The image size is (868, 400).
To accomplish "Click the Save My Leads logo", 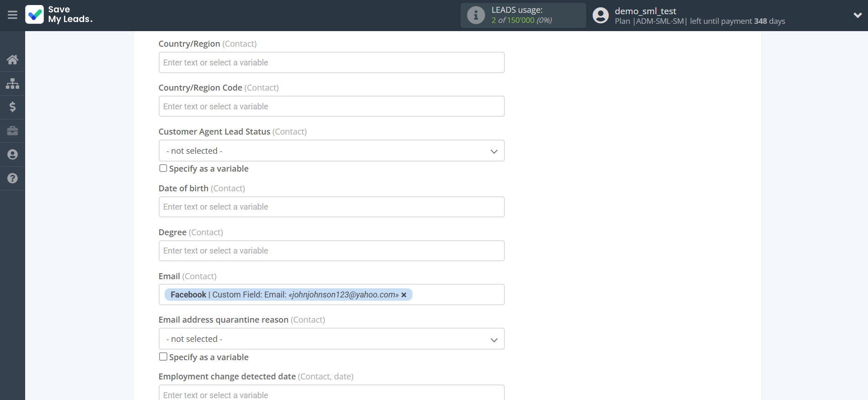I will tap(59, 15).
